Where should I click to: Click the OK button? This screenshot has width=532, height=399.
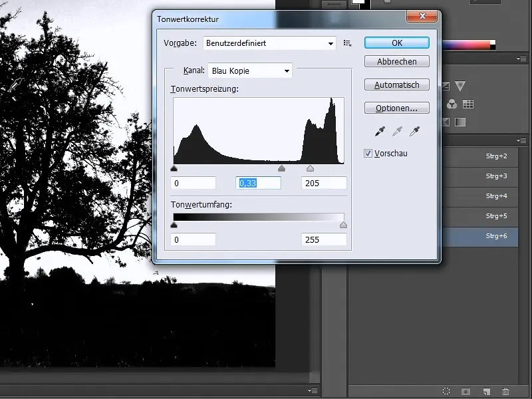pyautogui.click(x=396, y=43)
